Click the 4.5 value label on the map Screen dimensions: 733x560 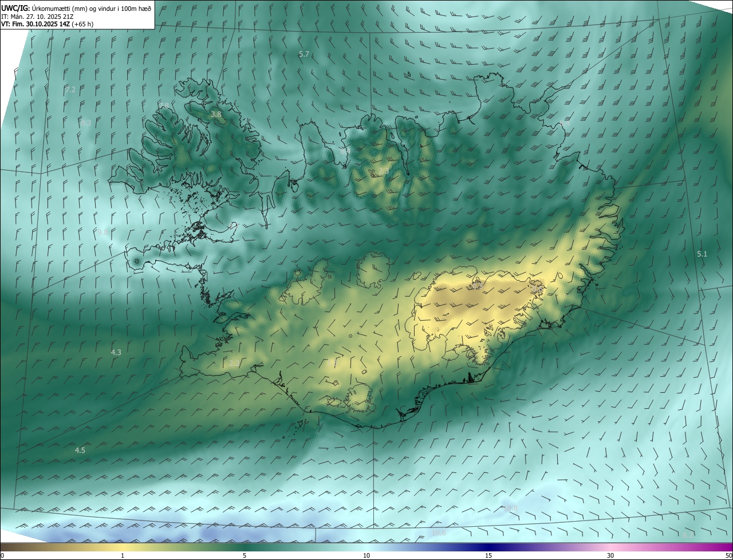coord(80,450)
